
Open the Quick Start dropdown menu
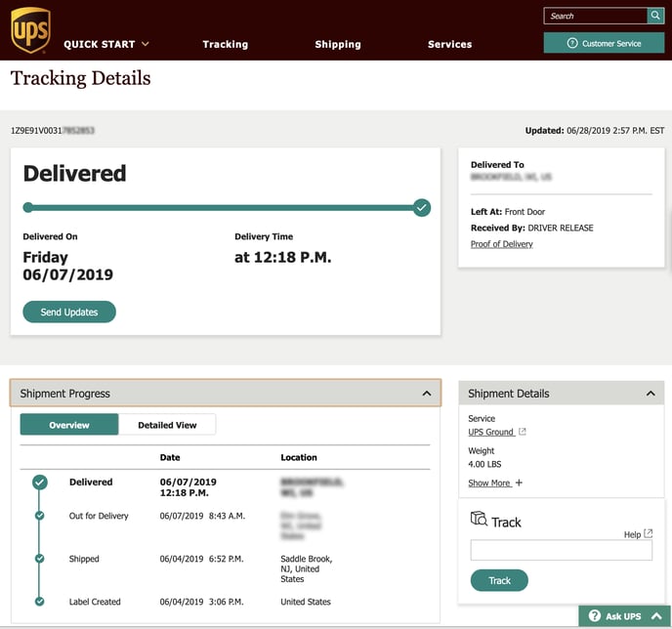coord(106,44)
